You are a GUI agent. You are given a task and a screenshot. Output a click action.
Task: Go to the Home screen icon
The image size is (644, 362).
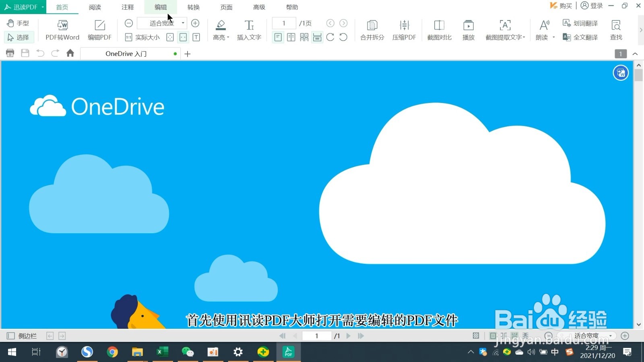click(70, 53)
